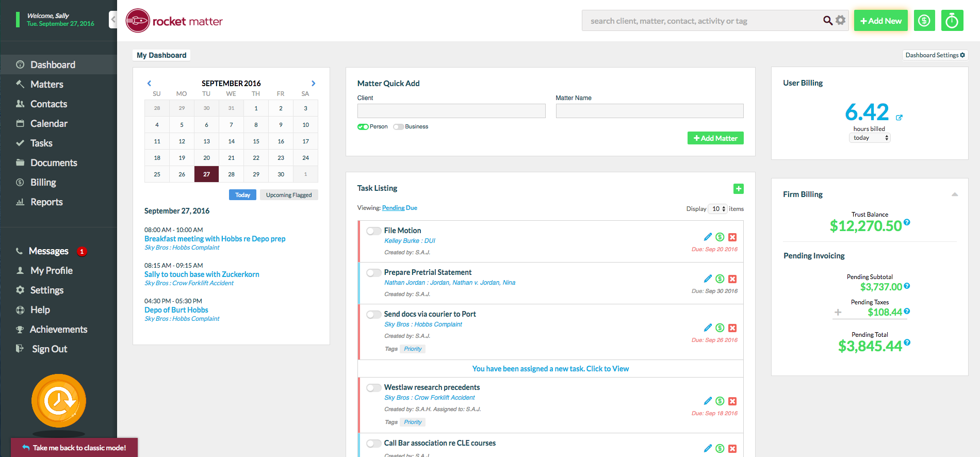Toggle Call Bar association task complete
Viewport: 980px width, 457px height.
pyautogui.click(x=373, y=444)
